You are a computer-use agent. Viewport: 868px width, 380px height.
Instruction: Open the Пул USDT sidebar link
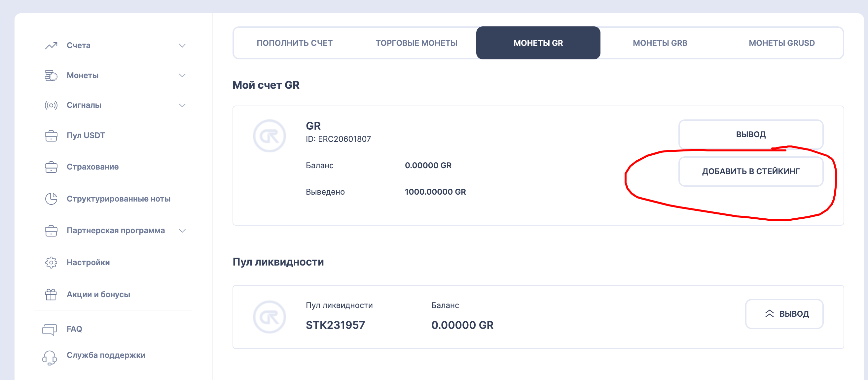click(x=86, y=136)
